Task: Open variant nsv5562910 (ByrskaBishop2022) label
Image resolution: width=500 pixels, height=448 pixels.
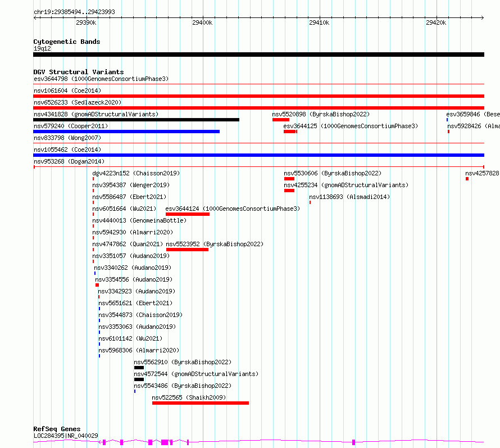Action: (x=183, y=362)
